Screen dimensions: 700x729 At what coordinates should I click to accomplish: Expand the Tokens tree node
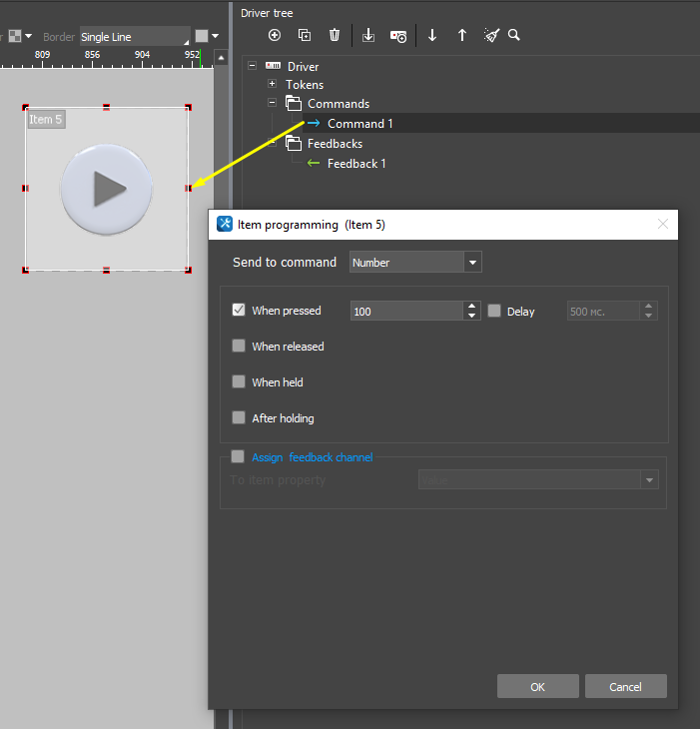point(272,84)
